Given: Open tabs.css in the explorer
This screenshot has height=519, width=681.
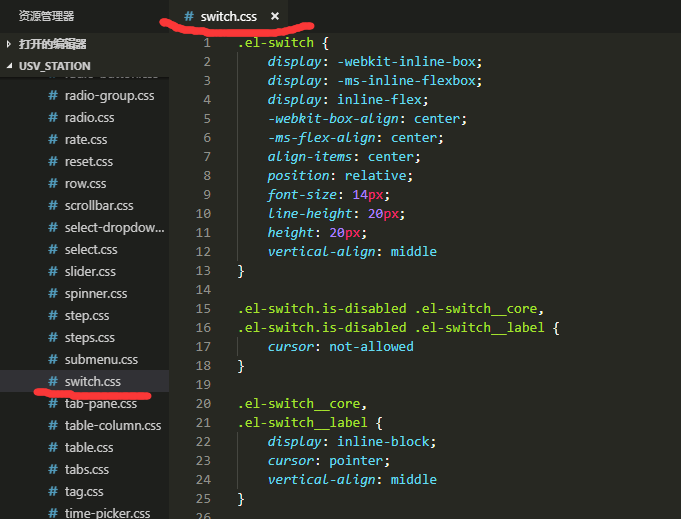Looking at the screenshot, I should click(x=87, y=469).
